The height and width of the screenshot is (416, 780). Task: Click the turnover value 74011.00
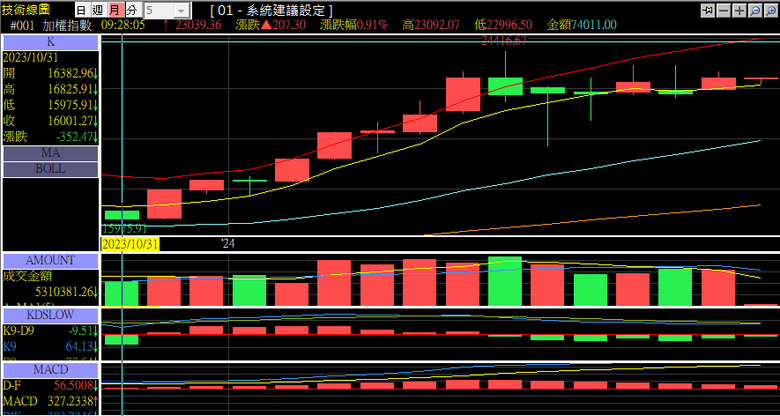coord(594,25)
